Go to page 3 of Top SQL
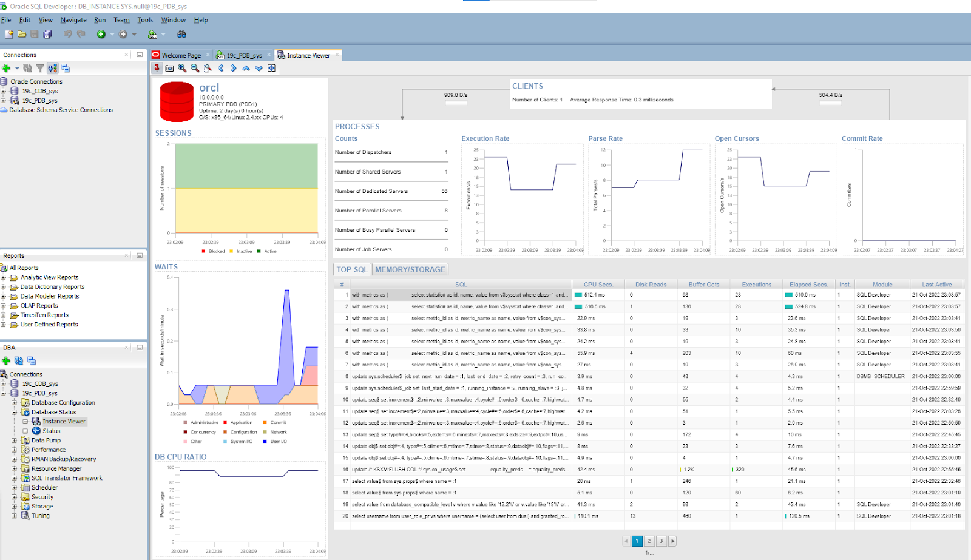 click(x=661, y=541)
